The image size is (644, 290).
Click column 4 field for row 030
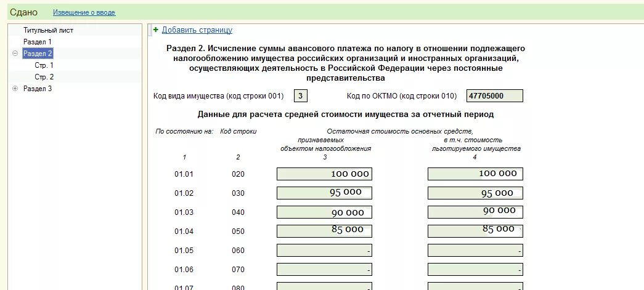pyautogui.click(x=475, y=193)
